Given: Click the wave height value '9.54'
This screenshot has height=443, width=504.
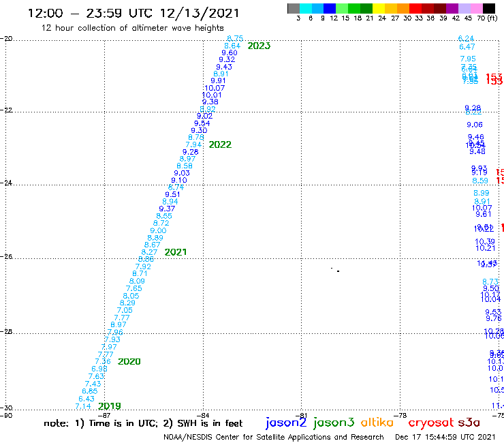Looking at the screenshot, I should point(202,123).
